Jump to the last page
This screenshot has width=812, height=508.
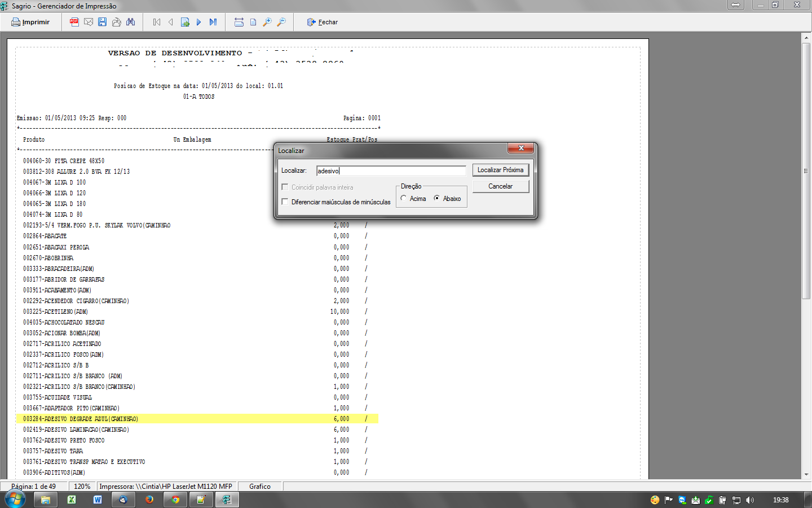(213, 22)
